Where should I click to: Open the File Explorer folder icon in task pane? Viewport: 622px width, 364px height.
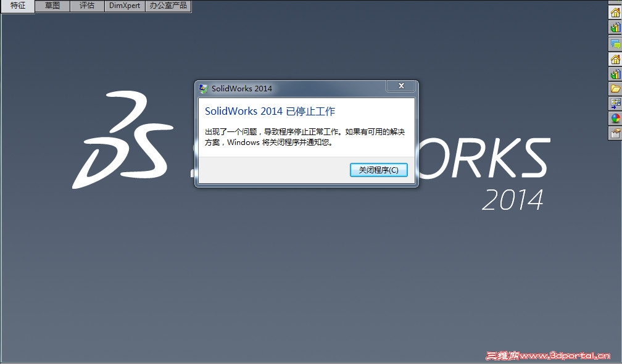pos(615,88)
